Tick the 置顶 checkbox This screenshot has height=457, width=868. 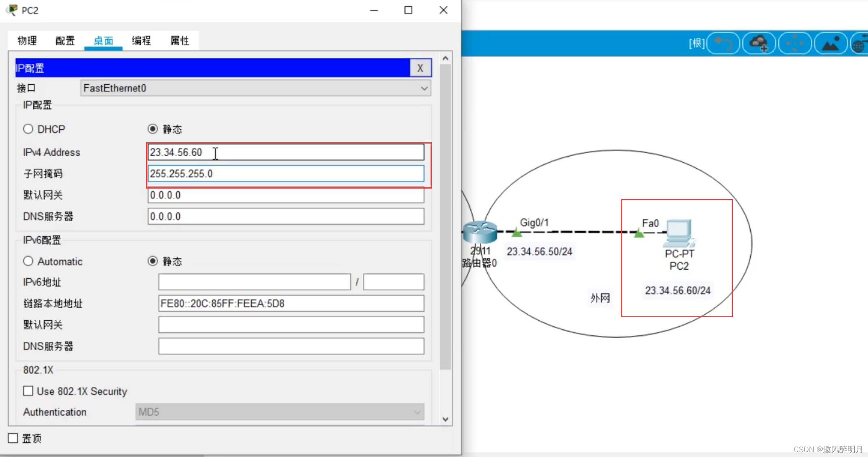[13, 438]
